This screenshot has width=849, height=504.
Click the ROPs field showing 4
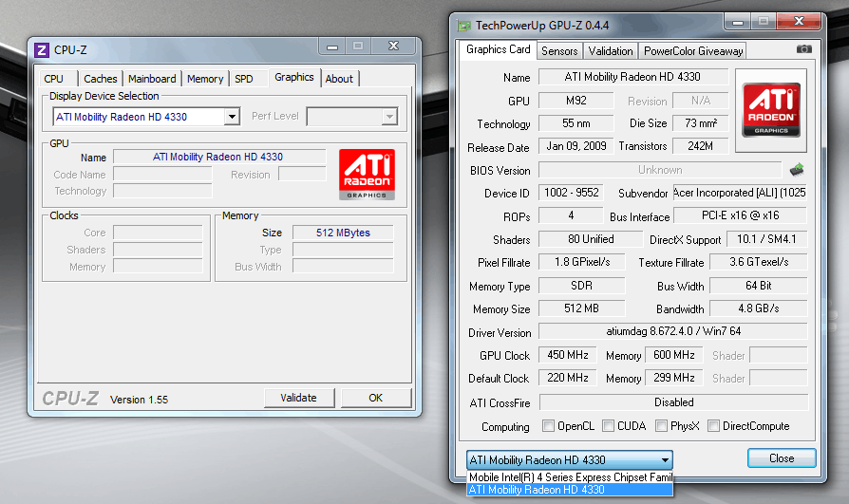[571, 215]
